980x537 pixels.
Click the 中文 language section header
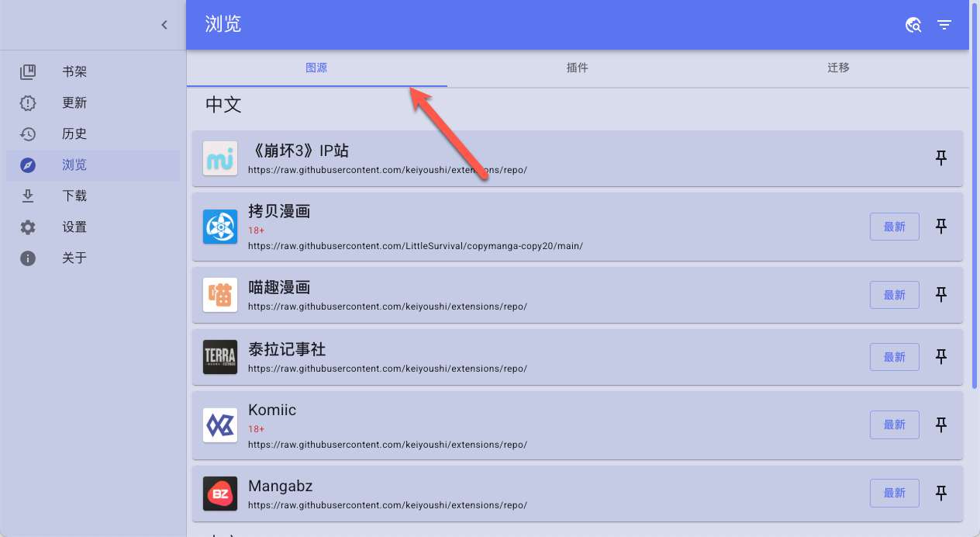(223, 105)
